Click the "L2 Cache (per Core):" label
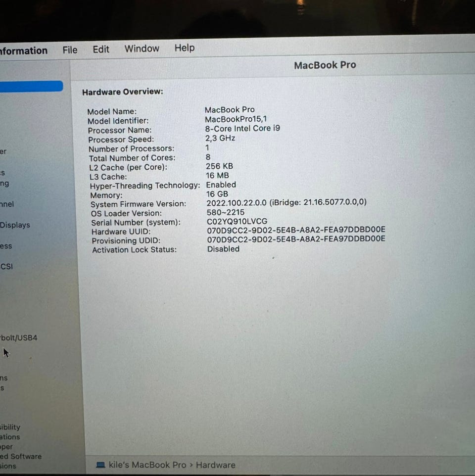 tap(128, 168)
